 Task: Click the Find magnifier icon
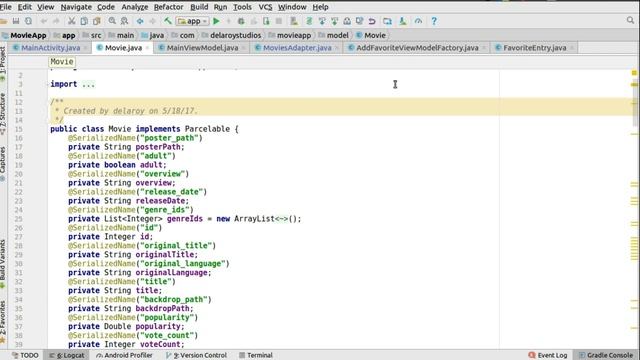(x=112, y=21)
